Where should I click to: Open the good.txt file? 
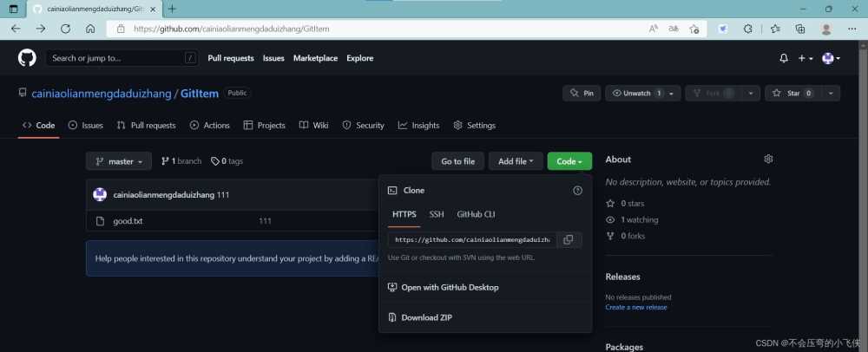click(128, 221)
